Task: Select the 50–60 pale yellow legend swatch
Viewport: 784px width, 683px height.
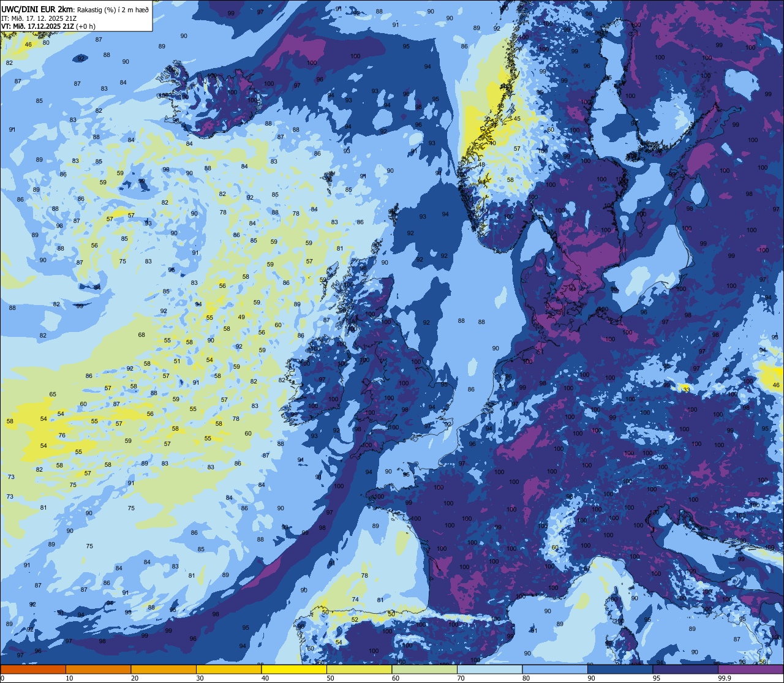Action: (359, 669)
